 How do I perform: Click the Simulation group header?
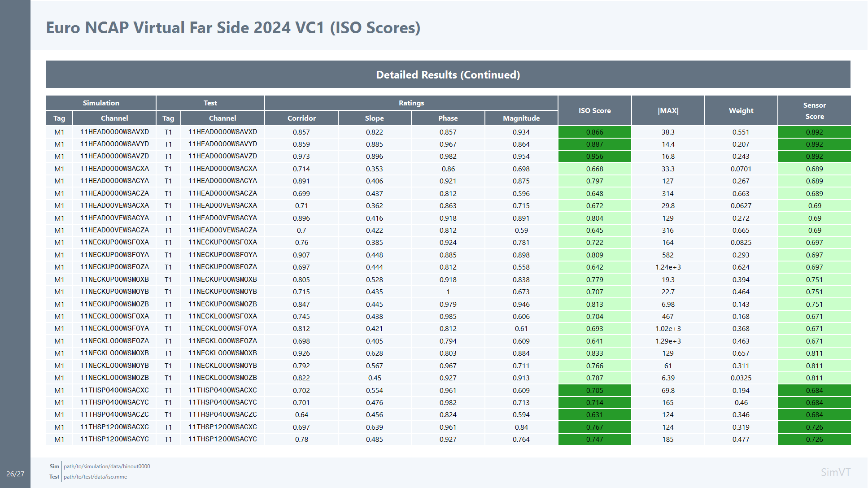pyautogui.click(x=101, y=103)
